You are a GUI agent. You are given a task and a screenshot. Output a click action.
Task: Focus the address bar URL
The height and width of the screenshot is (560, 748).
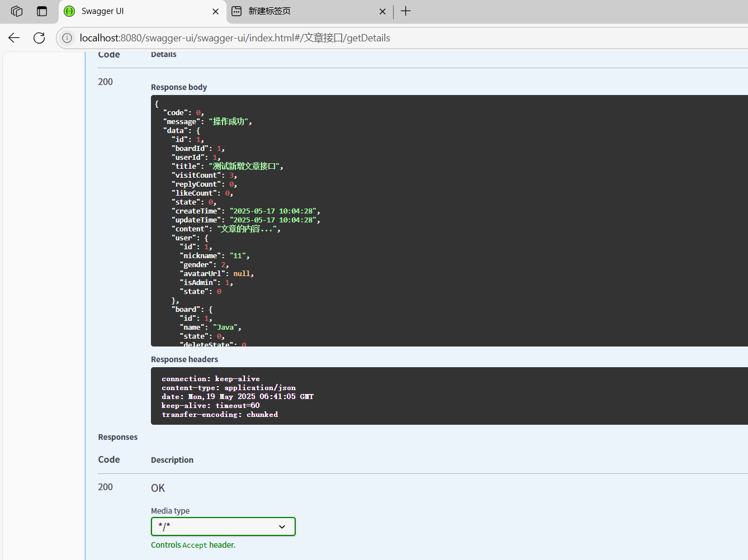tap(235, 38)
